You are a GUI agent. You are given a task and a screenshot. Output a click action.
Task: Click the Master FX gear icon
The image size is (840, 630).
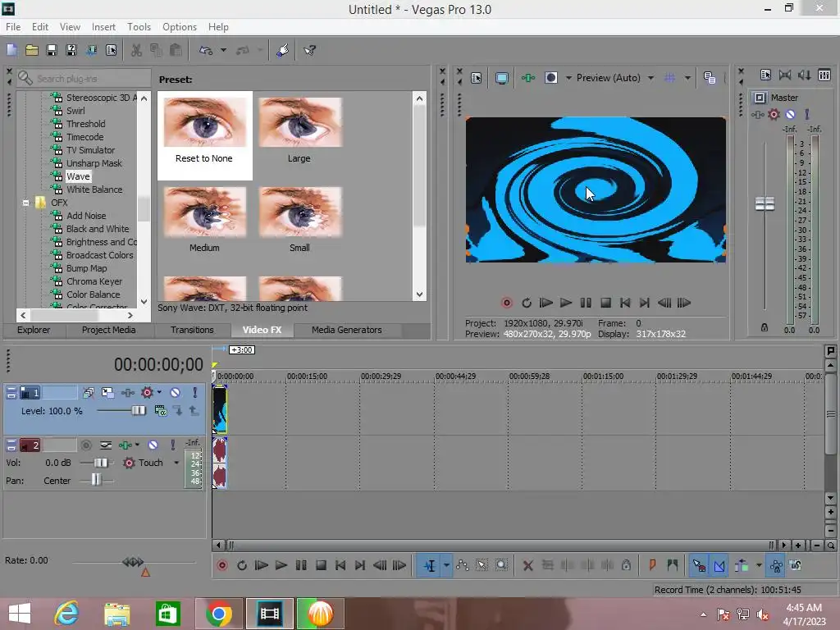[x=774, y=114]
